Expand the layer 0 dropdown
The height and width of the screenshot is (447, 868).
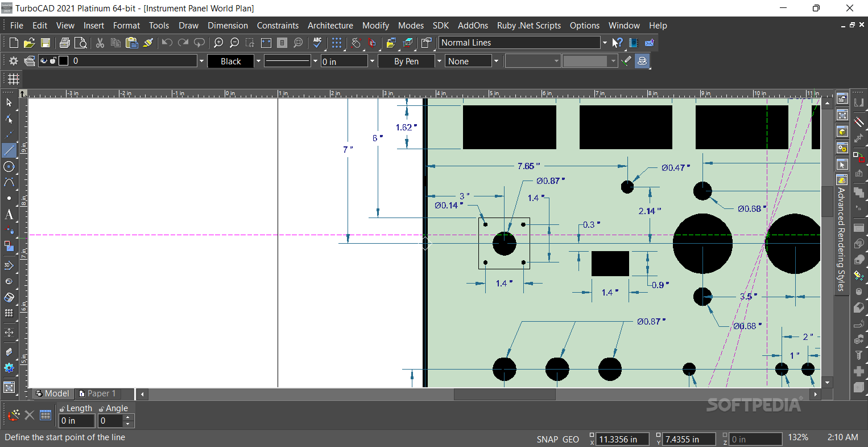click(x=201, y=61)
